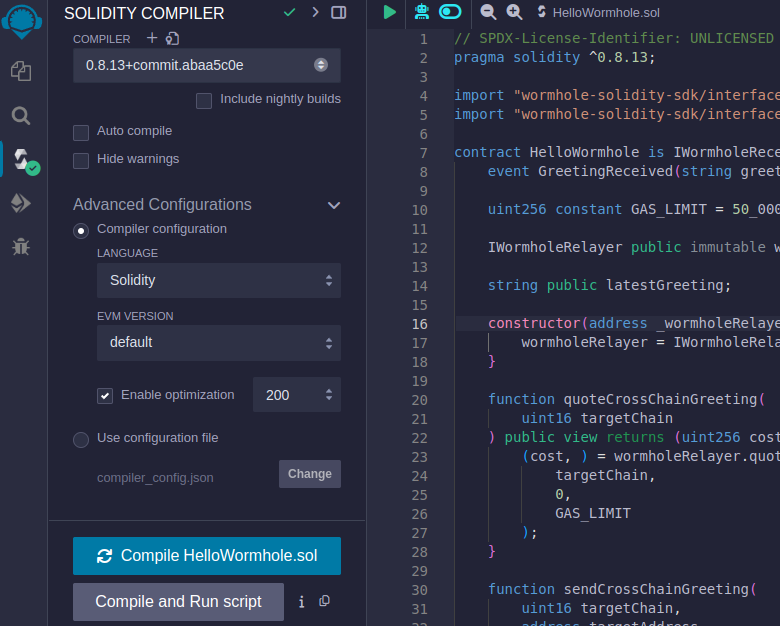Click 'contract HelloWormhole is' declaration
780x626 pixels.
pos(559,152)
